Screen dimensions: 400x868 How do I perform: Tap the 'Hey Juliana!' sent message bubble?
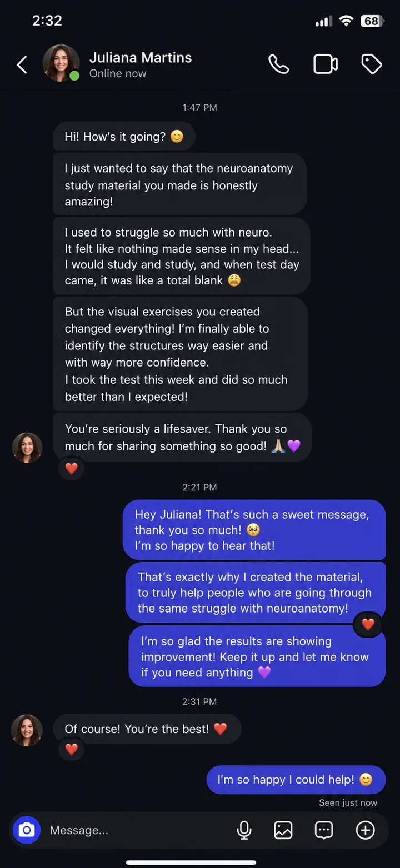coord(254,530)
